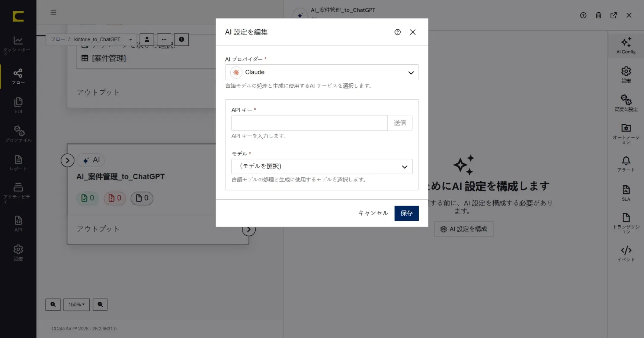
Task: Open the SLA tab
Action: pos(626,193)
